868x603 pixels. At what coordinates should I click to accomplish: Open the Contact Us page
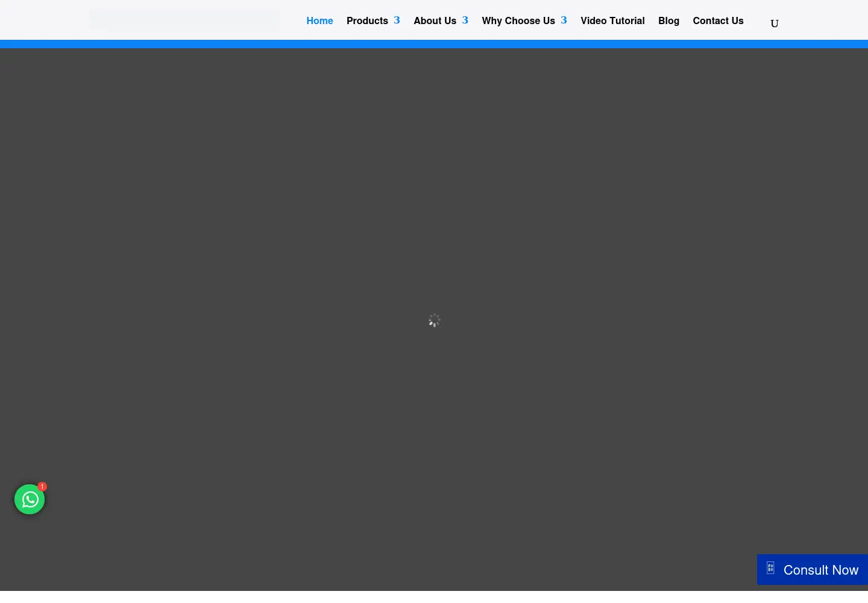point(718,21)
